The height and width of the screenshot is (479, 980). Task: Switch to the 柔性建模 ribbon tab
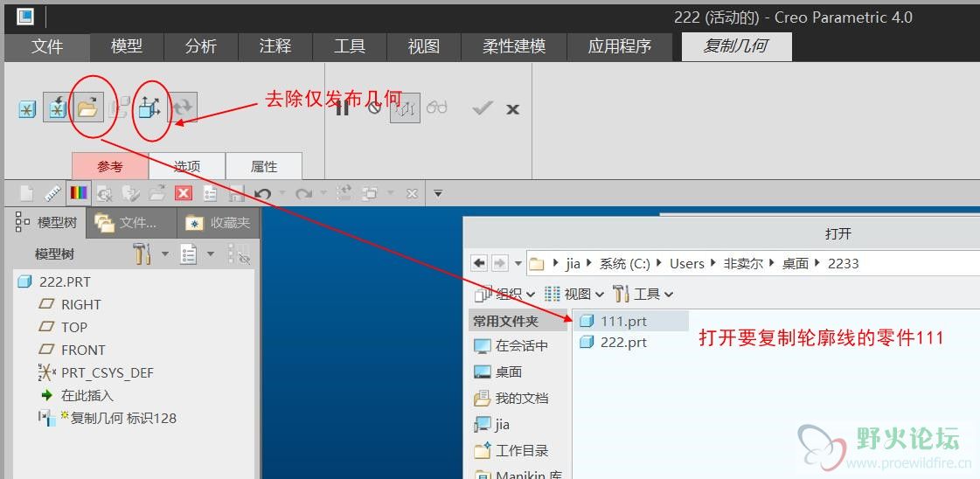514,46
